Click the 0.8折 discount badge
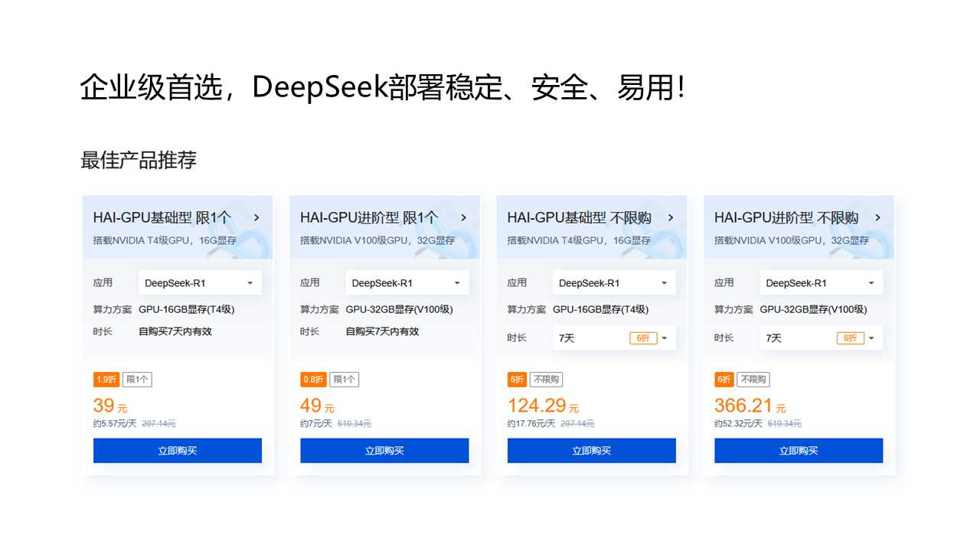The image size is (980, 551). point(313,380)
